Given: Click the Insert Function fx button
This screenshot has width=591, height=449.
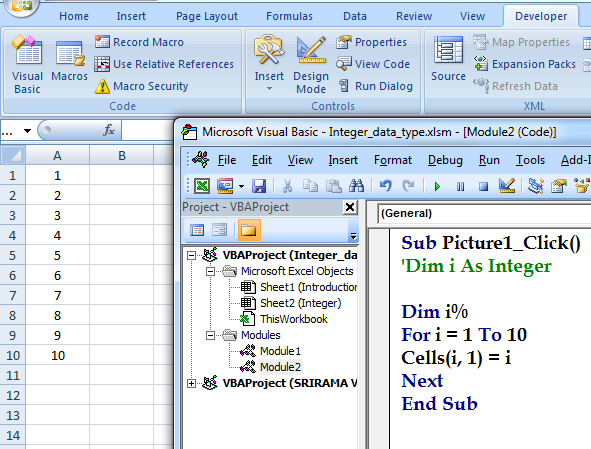Looking at the screenshot, I should (109, 130).
